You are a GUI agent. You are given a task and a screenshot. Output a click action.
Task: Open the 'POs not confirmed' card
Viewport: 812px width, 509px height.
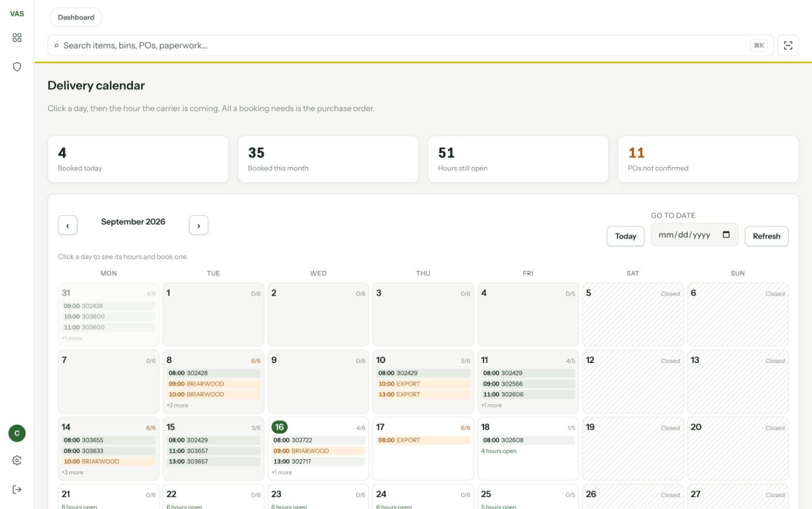coord(708,160)
